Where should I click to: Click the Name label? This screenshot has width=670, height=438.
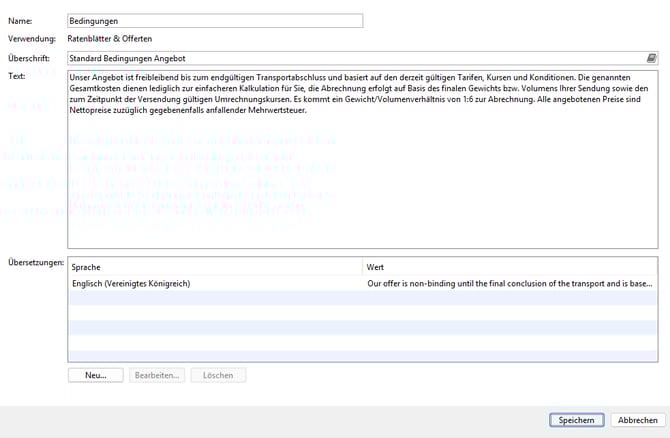coord(20,20)
